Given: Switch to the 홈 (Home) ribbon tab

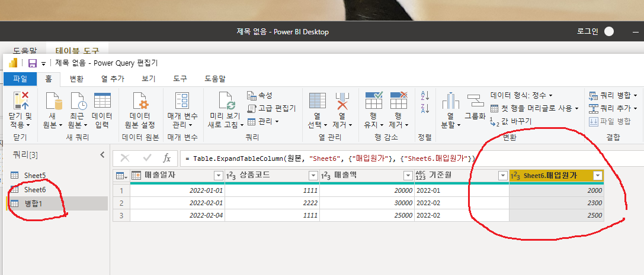Looking at the screenshot, I should point(49,79).
